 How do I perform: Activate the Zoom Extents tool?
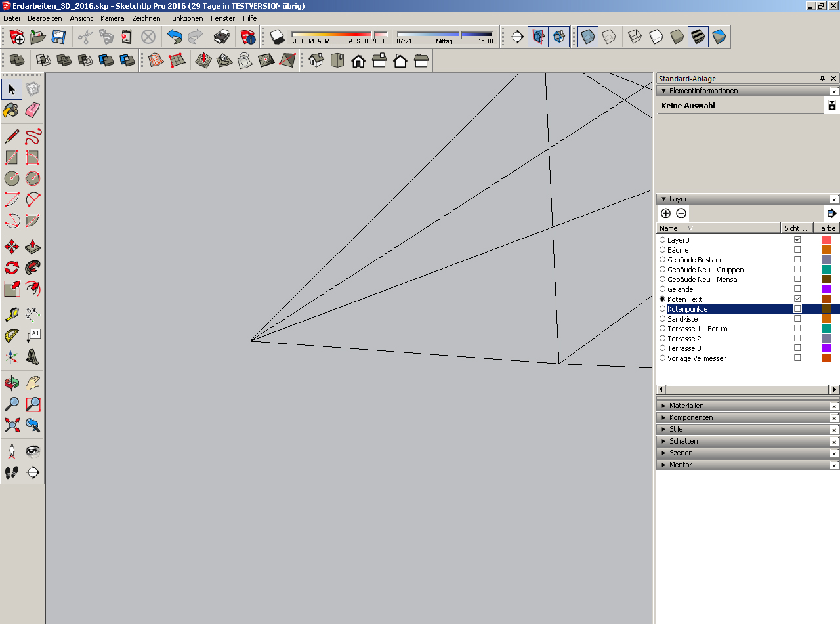tap(12, 425)
